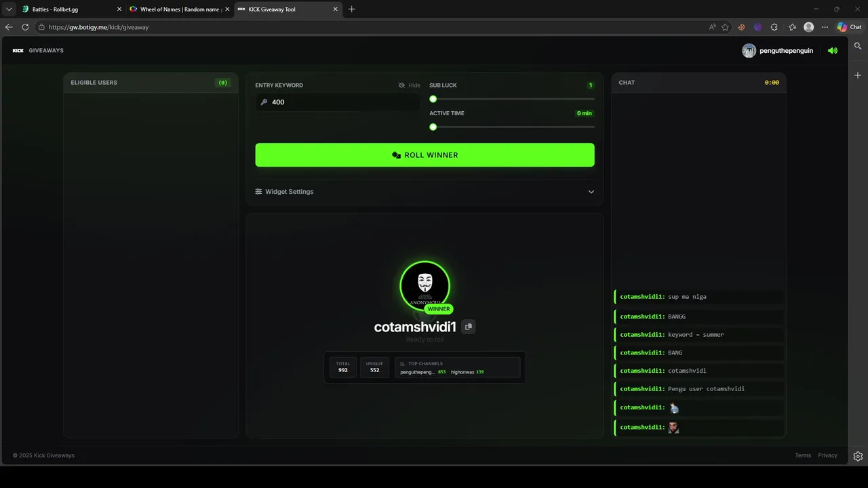Click the eligible users count badge (0)
This screenshot has height=488, width=868.
pyautogui.click(x=222, y=83)
